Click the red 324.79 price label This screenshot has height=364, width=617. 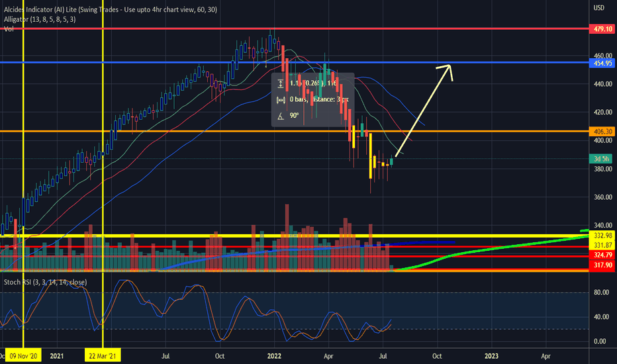coord(602,255)
